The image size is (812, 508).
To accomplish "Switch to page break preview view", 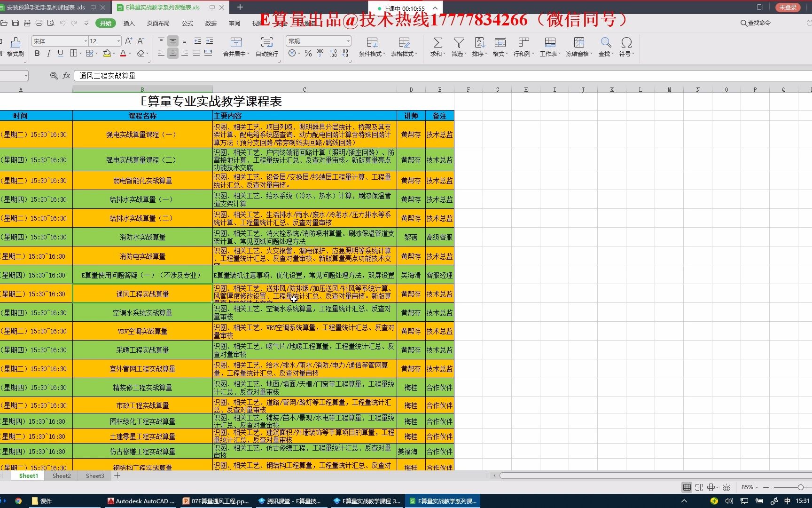I will 699,487.
